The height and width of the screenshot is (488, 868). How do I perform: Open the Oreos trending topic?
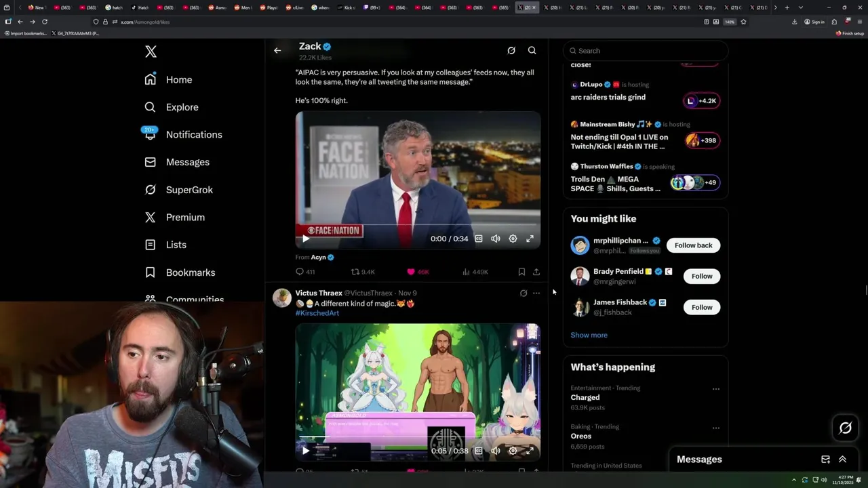(581, 436)
